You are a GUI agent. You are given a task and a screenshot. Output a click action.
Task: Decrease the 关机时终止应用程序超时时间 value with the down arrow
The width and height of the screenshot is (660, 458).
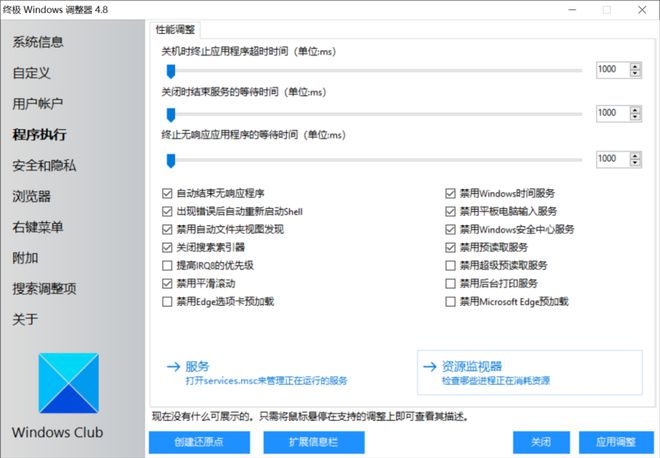[635, 74]
